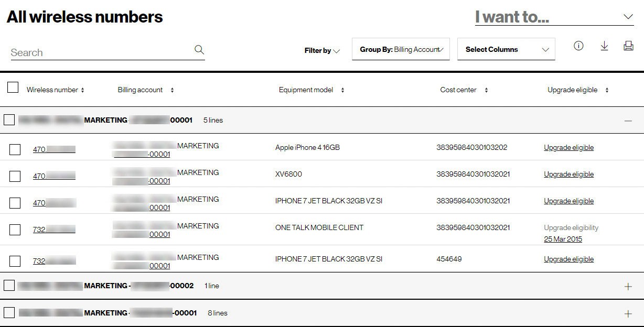Check the Apple iPhone 4 16GB row
Viewport: 644px width, 327px height.
[x=15, y=150]
